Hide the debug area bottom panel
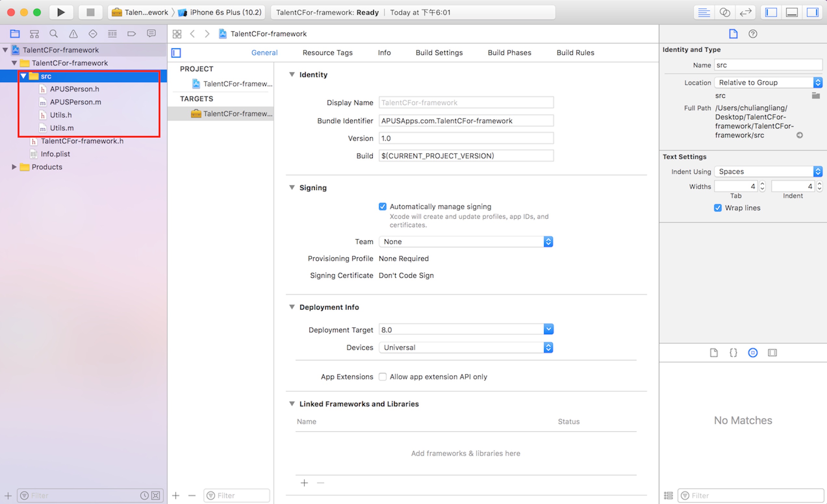Image resolution: width=827 pixels, height=504 pixels. pos(791,12)
